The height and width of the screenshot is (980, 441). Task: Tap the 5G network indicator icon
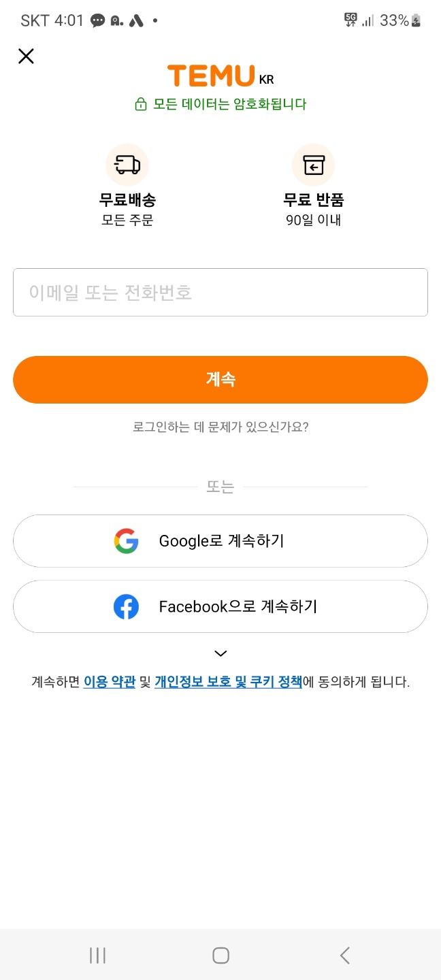tap(350, 20)
